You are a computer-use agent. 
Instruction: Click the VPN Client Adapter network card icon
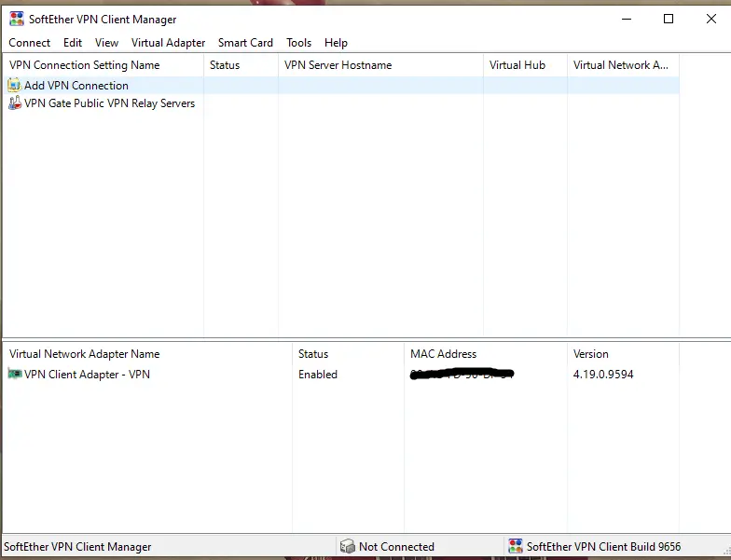[15, 374]
